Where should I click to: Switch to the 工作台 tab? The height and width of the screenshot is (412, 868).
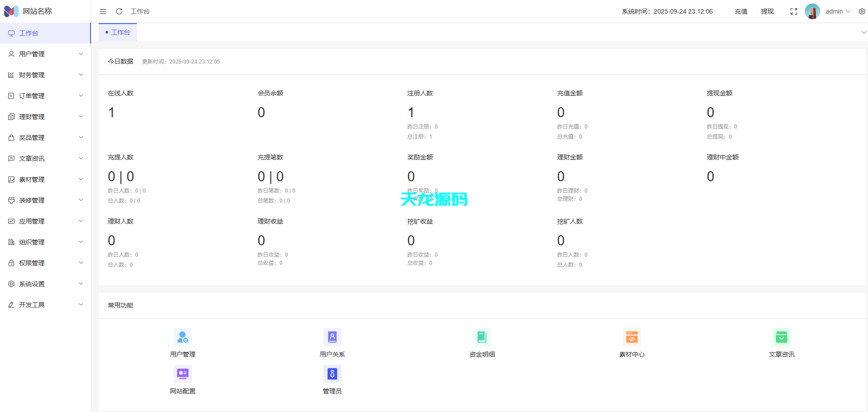tap(117, 32)
